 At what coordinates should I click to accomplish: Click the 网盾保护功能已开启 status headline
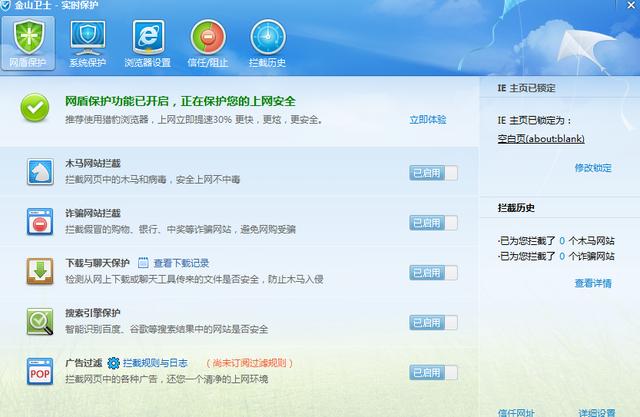[x=180, y=101]
